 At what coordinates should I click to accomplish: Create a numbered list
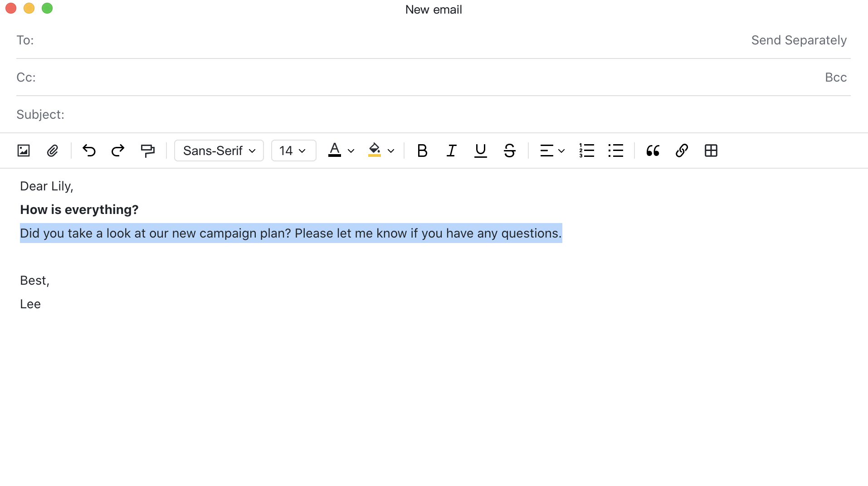[x=586, y=151]
